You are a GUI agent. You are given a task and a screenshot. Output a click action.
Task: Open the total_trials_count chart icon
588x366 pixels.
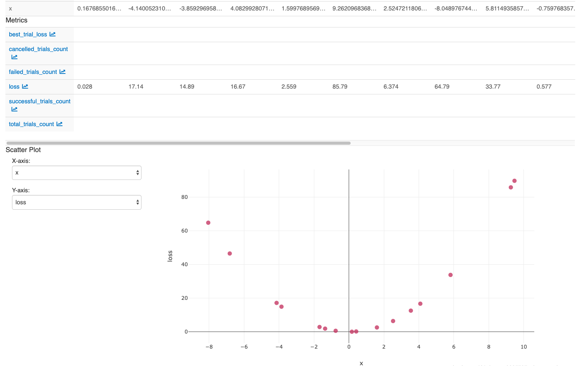tap(59, 124)
